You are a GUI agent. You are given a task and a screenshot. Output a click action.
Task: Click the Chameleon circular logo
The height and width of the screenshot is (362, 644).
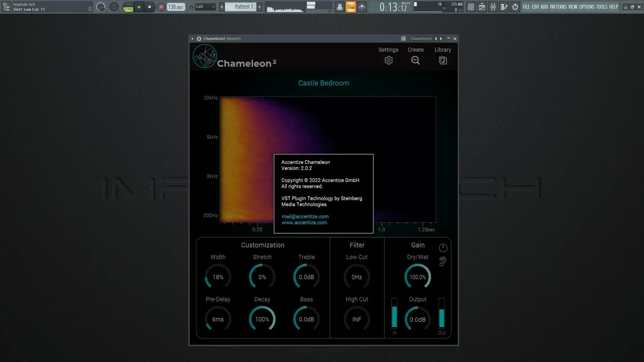point(205,56)
